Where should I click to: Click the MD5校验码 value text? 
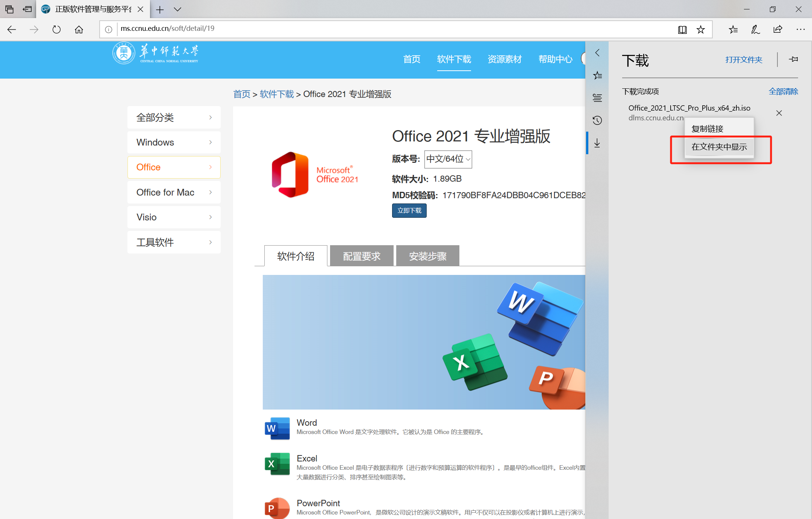pyautogui.click(x=514, y=195)
